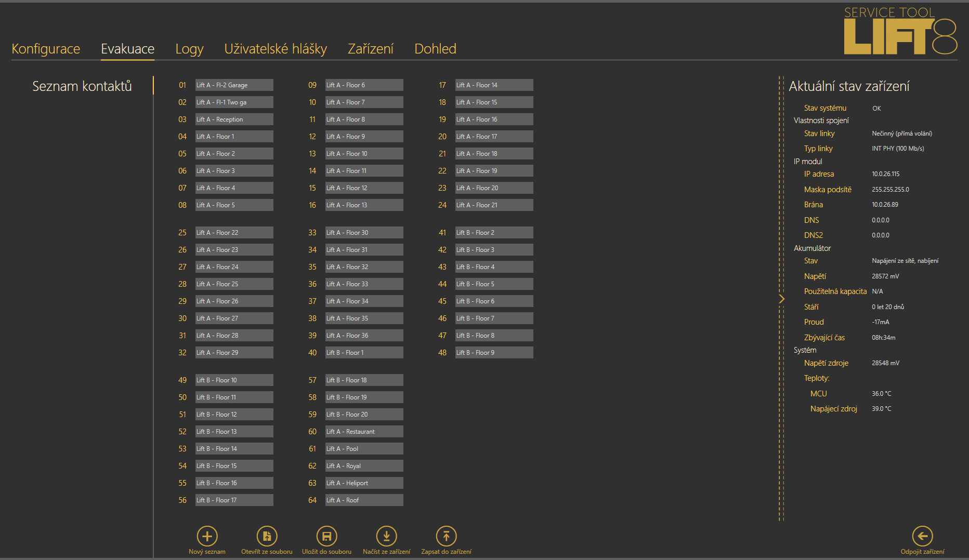The height and width of the screenshot is (560, 969).
Task: Click the Nový seznam plus icon
Action: (207, 536)
